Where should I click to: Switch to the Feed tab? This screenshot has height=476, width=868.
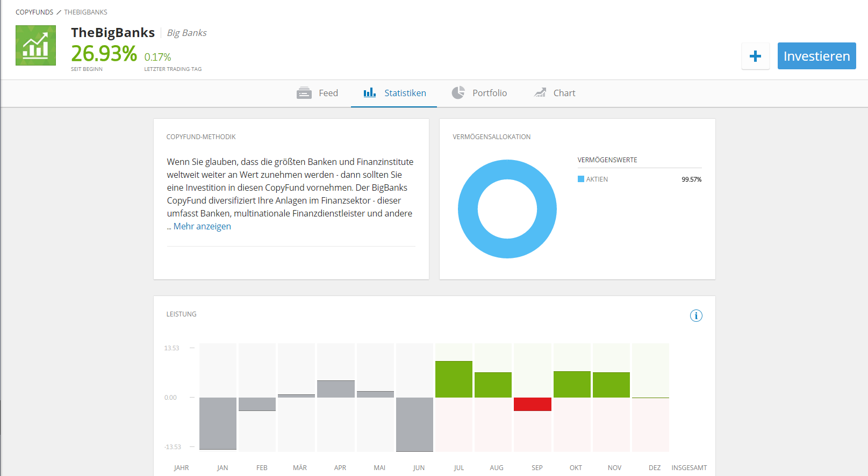tap(317, 93)
